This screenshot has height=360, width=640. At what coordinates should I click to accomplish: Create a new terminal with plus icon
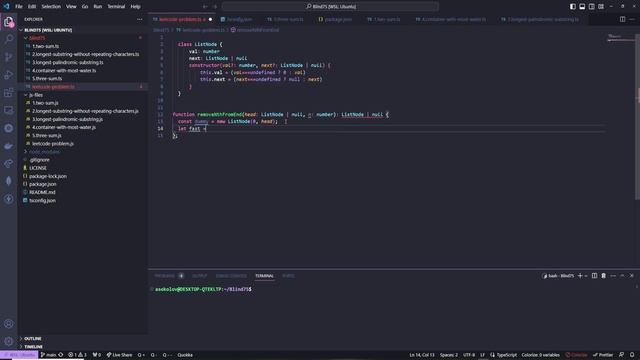(580, 276)
